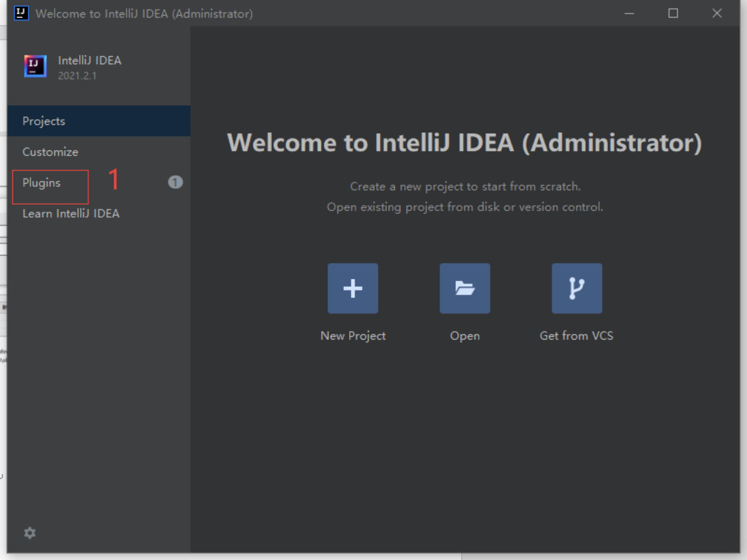747x560 pixels.
Task: Click the IntelliJ IDEA product name text
Action: pyautogui.click(x=89, y=61)
